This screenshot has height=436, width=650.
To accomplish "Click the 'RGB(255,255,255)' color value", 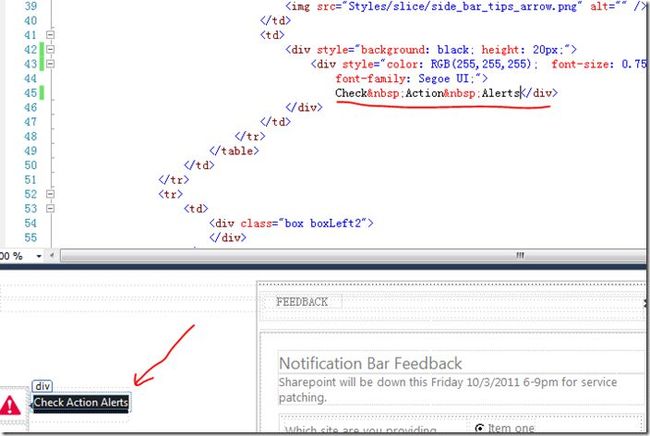I will (481, 64).
